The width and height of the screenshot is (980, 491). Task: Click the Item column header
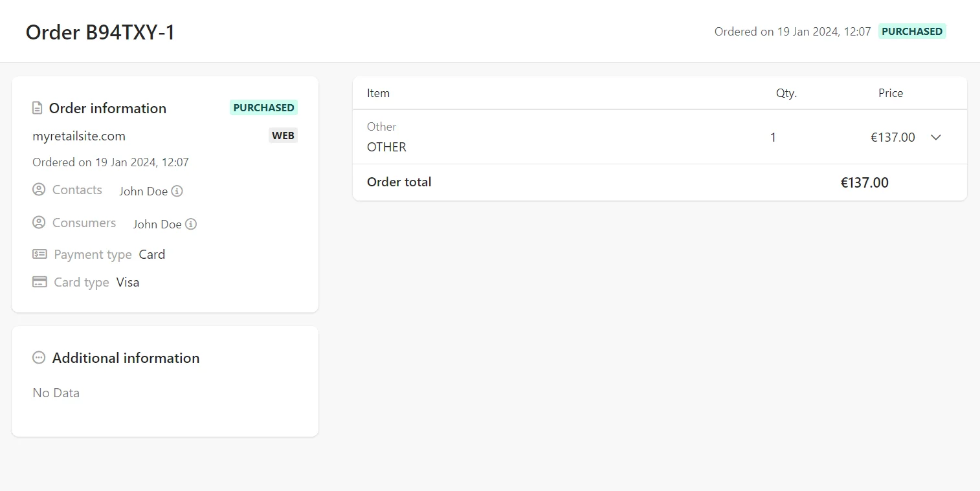(x=378, y=93)
